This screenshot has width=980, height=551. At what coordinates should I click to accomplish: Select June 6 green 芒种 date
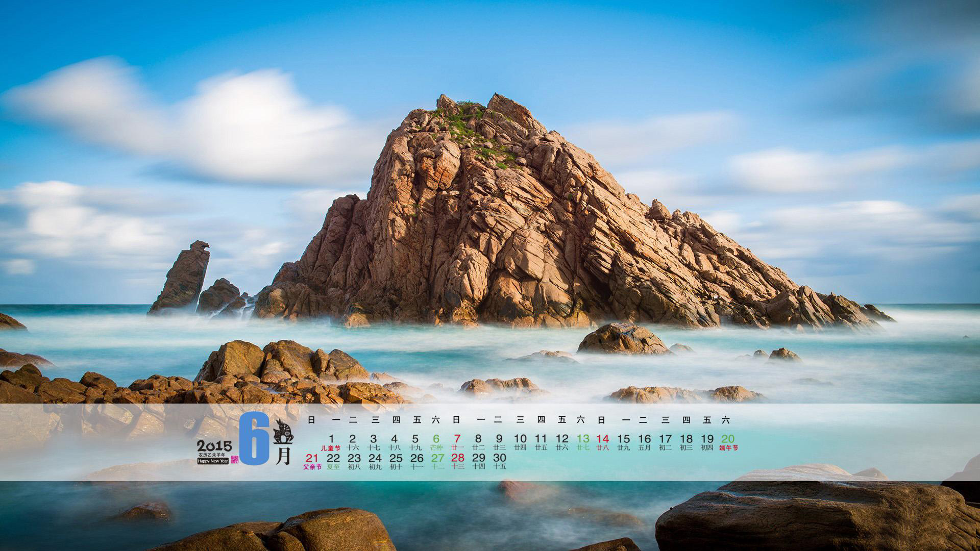pos(436,439)
